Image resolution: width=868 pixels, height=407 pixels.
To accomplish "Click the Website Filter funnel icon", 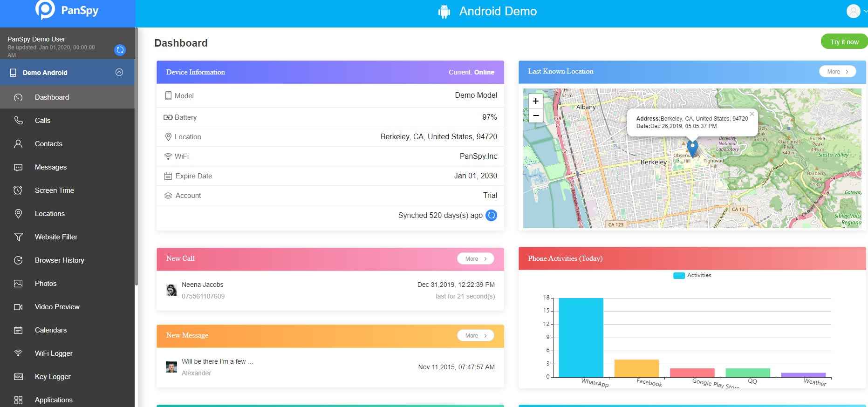I will 18,237.
